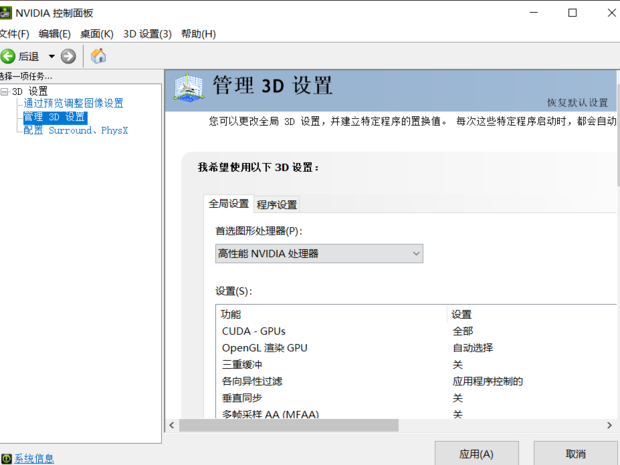This screenshot has width=620, height=465.
Task: Select the 各向异性过滤 row
Action: click(416, 382)
